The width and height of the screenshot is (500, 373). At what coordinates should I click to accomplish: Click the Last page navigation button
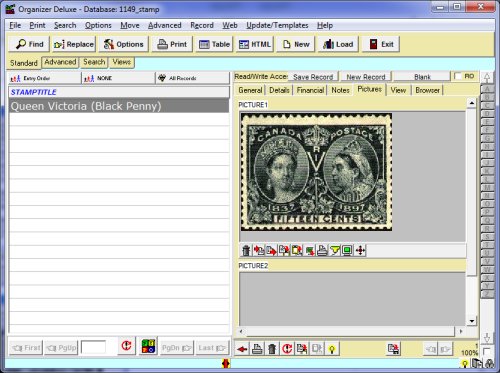tap(212, 348)
